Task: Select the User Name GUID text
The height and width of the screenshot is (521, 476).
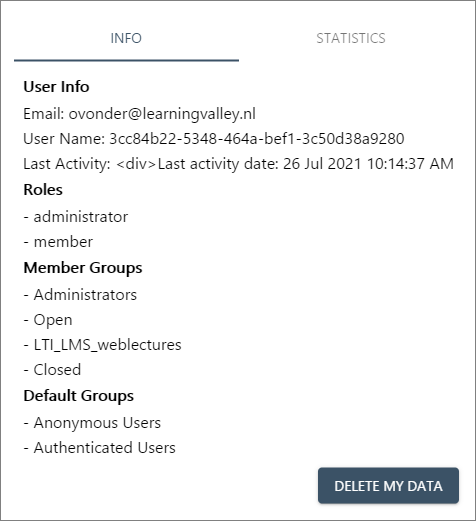Action: pos(257,139)
